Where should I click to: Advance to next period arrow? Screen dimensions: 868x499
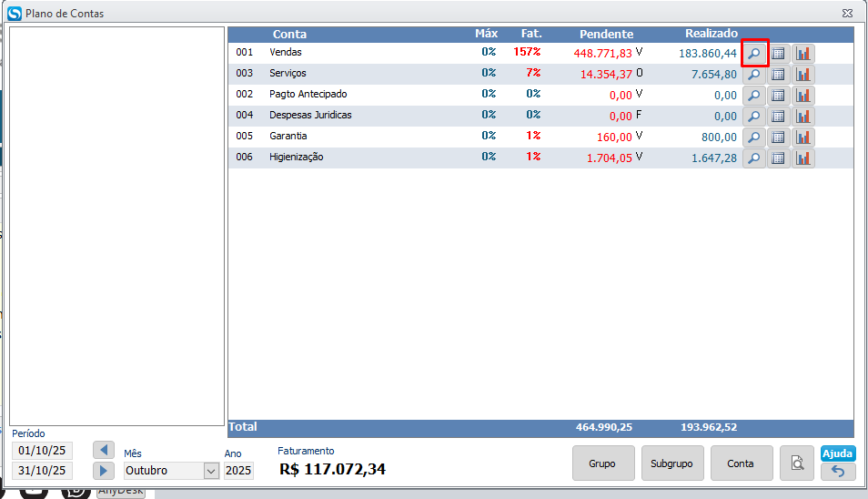(x=104, y=471)
